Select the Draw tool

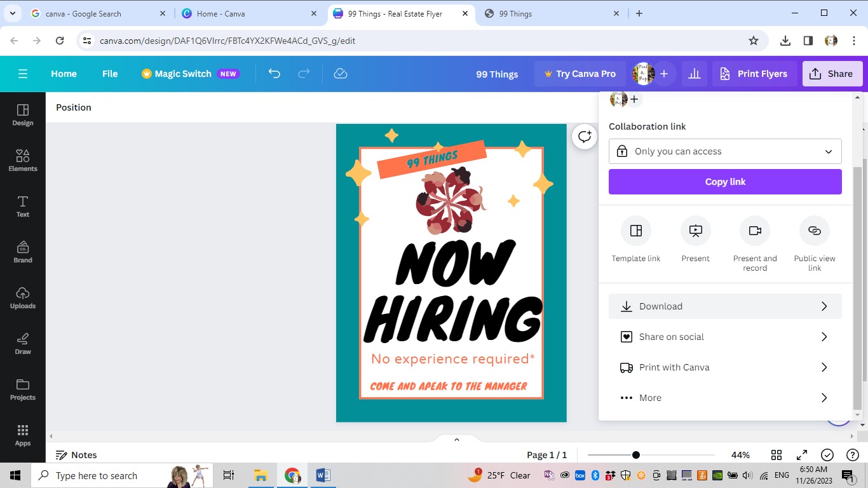(x=22, y=344)
